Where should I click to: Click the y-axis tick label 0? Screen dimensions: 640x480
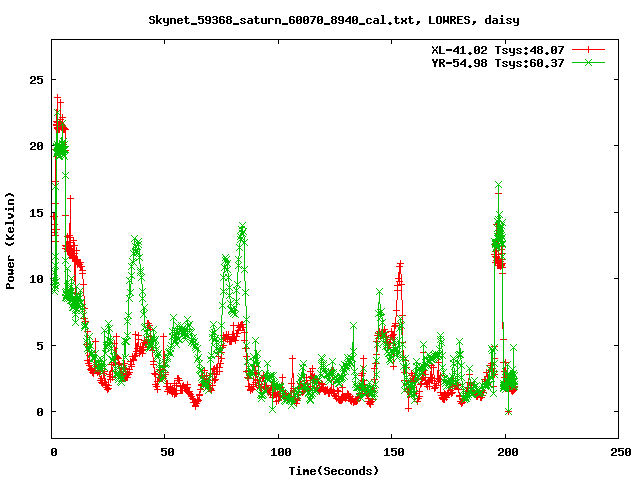[x=40, y=412]
